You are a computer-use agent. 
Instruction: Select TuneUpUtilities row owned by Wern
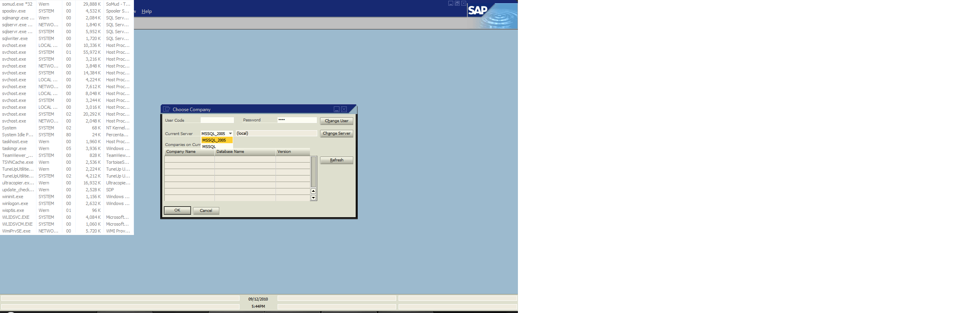[x=67, y=169]
